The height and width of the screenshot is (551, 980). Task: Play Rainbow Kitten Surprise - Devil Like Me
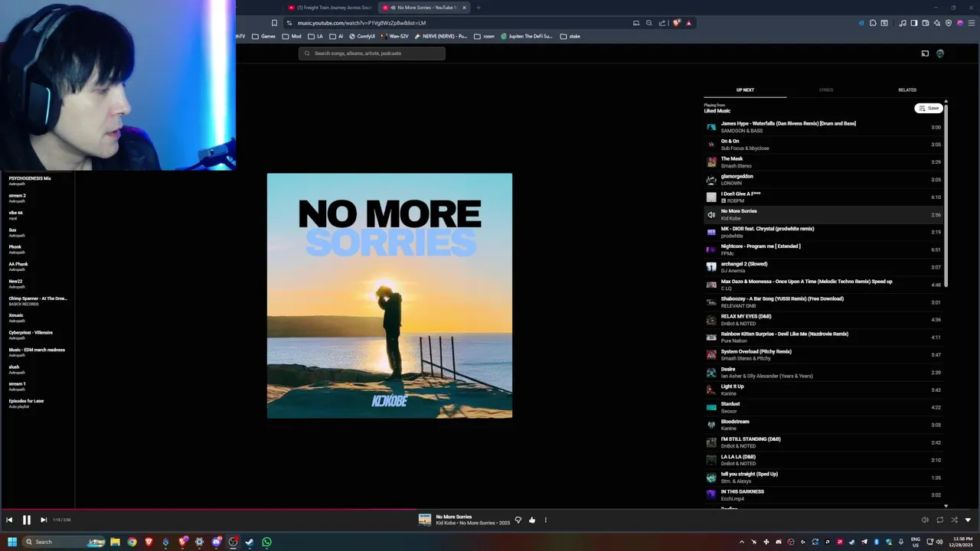(823, 337)
